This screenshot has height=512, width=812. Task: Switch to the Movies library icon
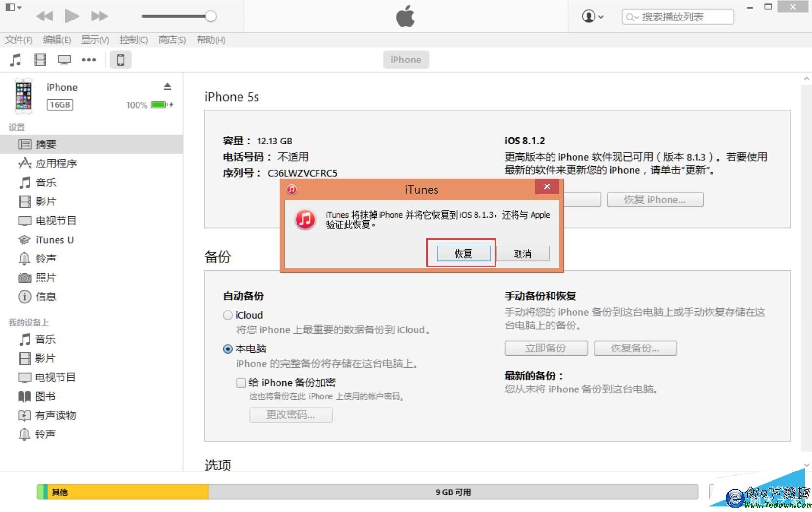pos(40,60)
